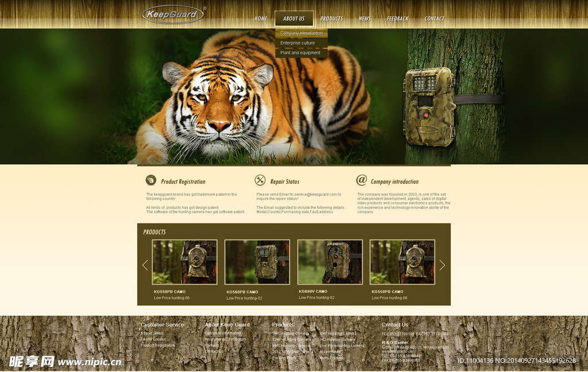Open the footer Repair Status link
The image size is (588, 372).
pyautogui.click(x=152, y=333)
